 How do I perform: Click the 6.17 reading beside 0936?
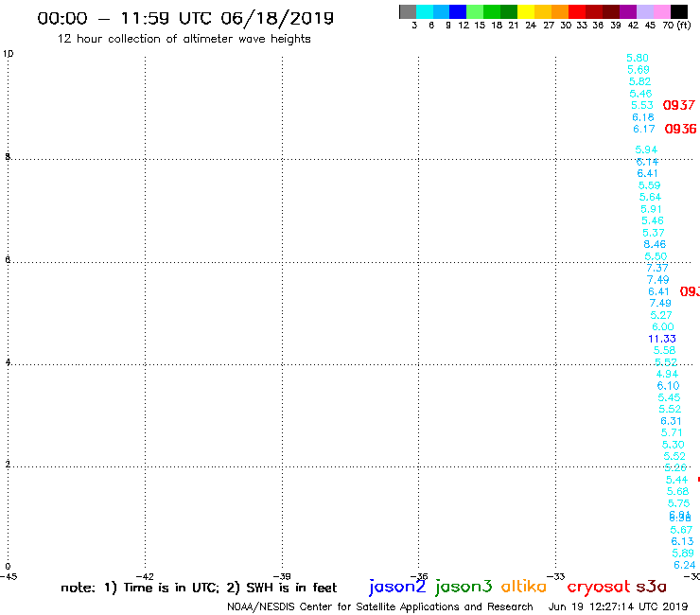pyautogui.click(x=644, y=129)
